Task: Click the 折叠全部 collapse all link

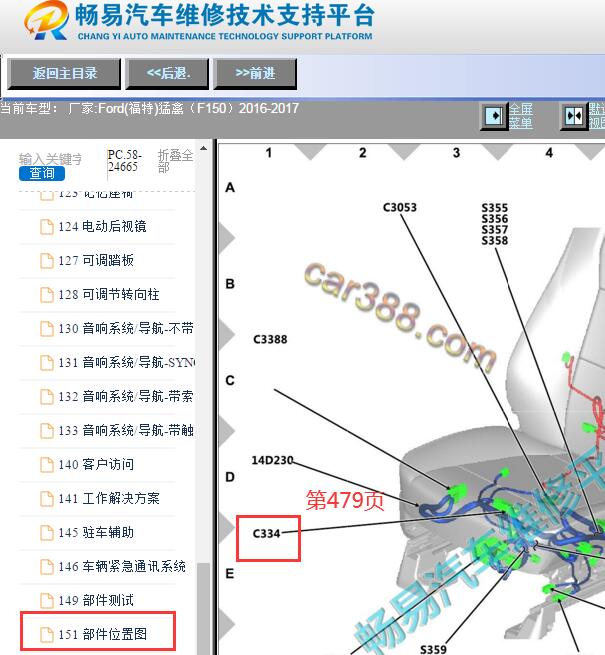Action: [175, 161]
